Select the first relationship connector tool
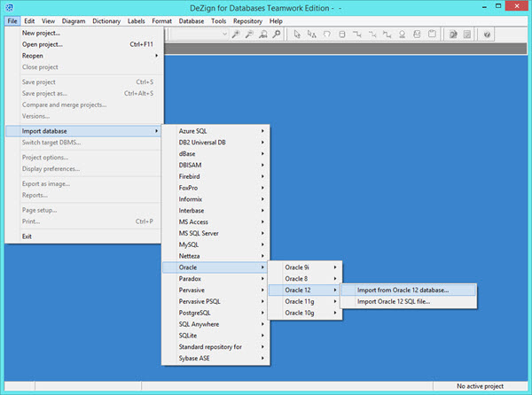 coord(357,35)
